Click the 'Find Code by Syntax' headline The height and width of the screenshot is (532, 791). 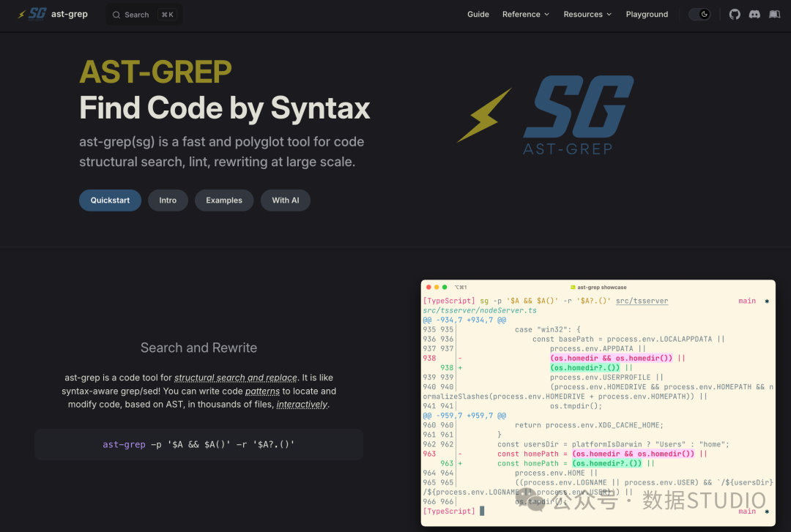tap(225, 108)
